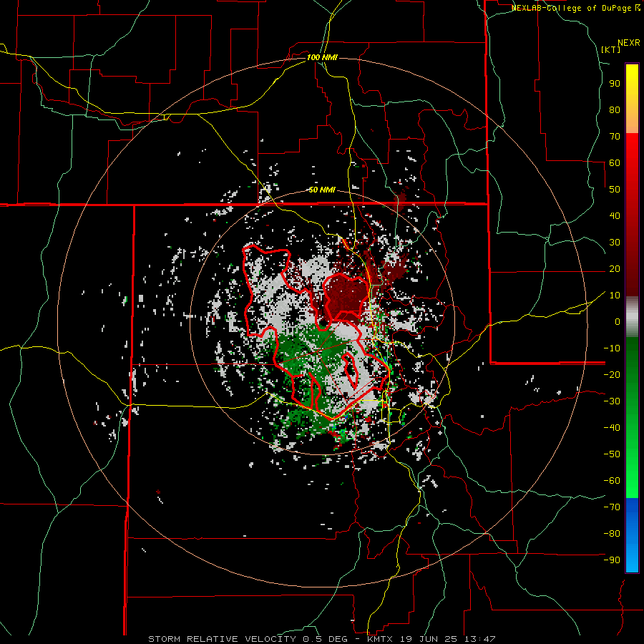Click the "KMTX" station ID in caption

(380, 639)
